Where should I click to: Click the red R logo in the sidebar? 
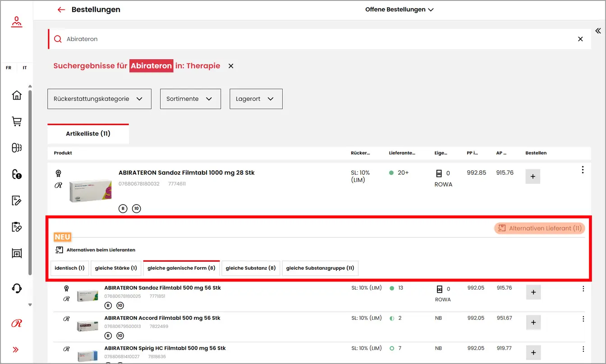coord(17,323)
